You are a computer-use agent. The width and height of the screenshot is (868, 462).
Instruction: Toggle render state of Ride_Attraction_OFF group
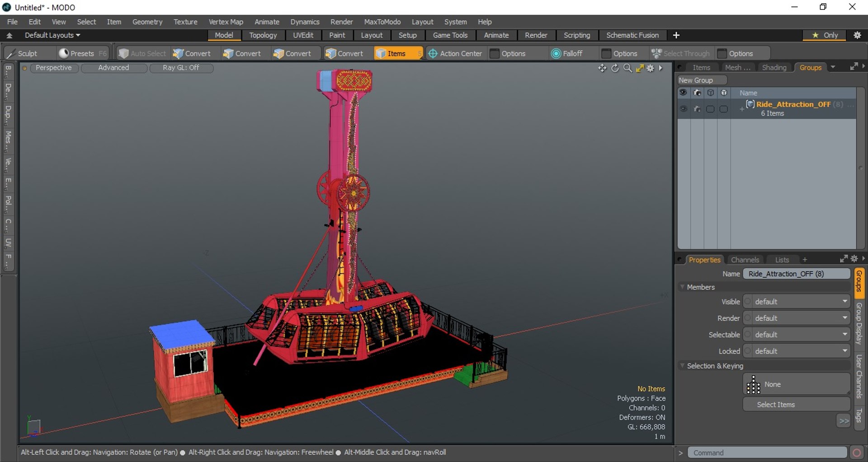coord(697,109)
